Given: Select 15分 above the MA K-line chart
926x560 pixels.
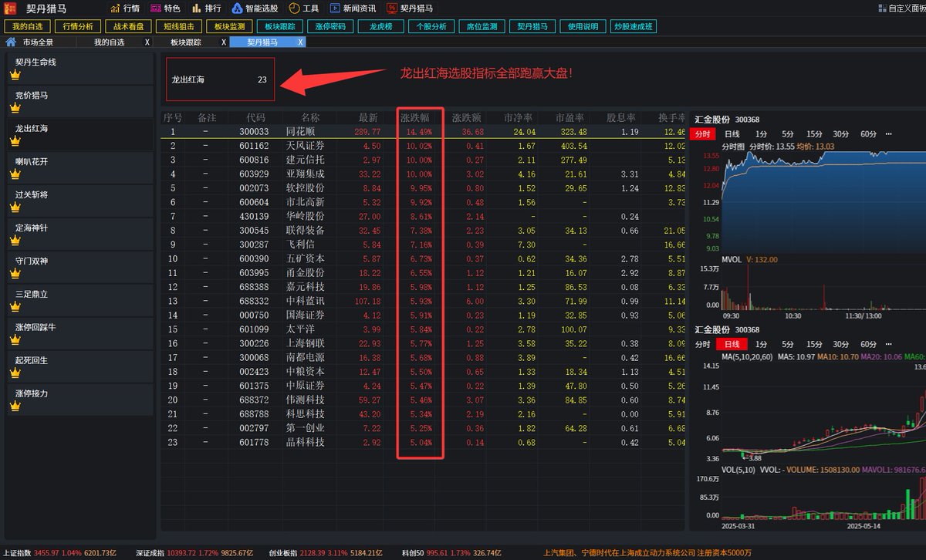Looking at the screenshot, I should click(x=814, y=344).
